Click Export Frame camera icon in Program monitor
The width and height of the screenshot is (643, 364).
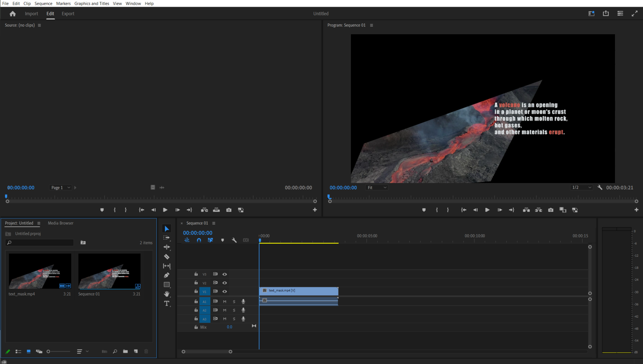point(551,210)
